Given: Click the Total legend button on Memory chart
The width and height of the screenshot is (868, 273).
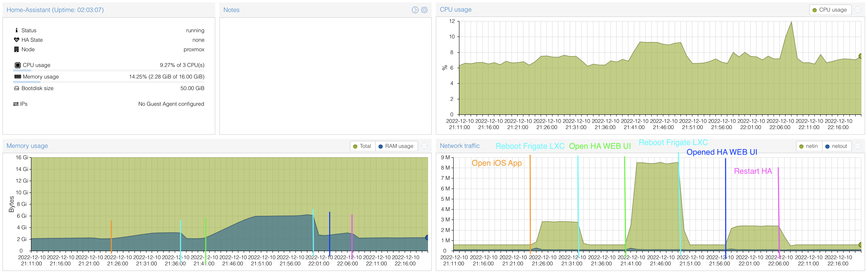Looking at the screenshot, I should [362, 146].
